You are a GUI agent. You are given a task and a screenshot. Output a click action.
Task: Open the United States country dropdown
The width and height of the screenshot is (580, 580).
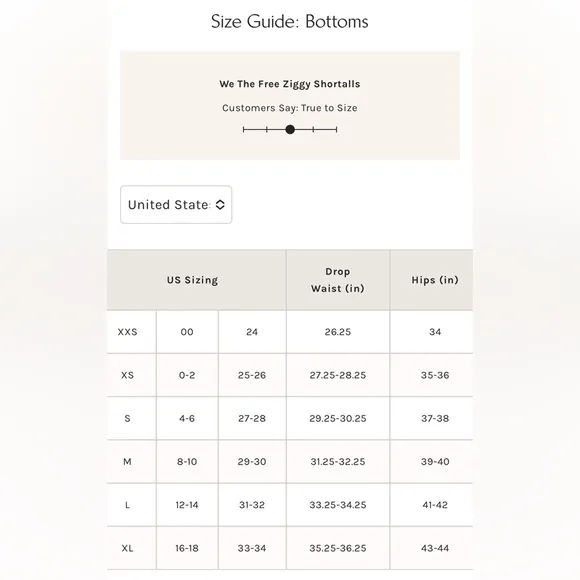click(176, 205)
